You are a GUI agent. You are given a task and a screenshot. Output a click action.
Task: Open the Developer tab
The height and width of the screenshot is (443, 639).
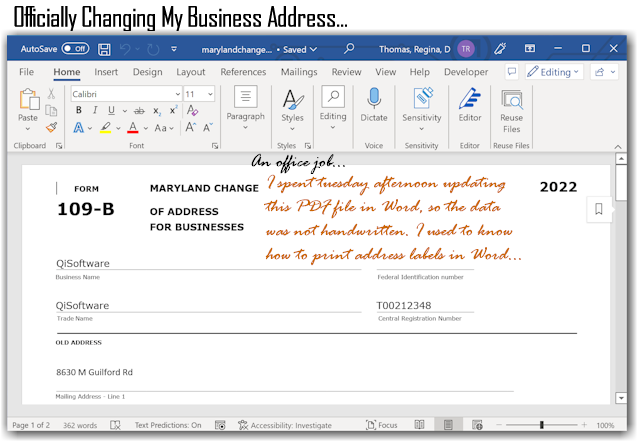coord(466,72)
